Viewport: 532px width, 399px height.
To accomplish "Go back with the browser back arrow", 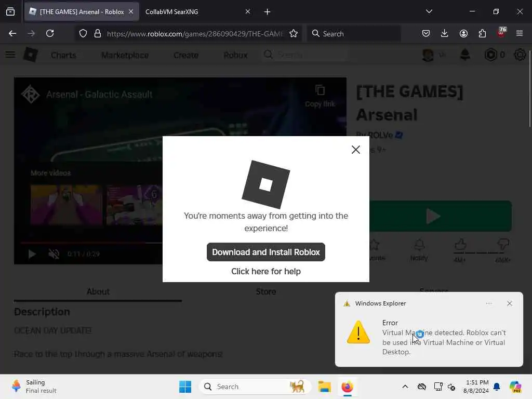I will [x=12, y=33].
